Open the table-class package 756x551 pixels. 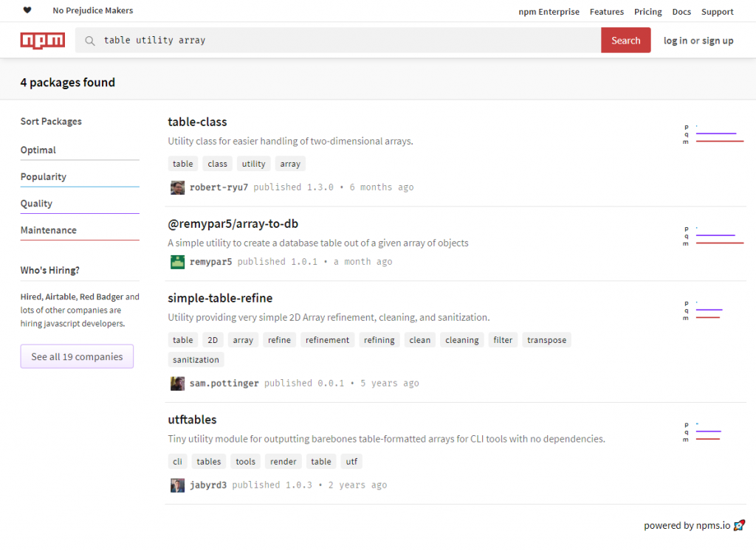coord(197,122)
